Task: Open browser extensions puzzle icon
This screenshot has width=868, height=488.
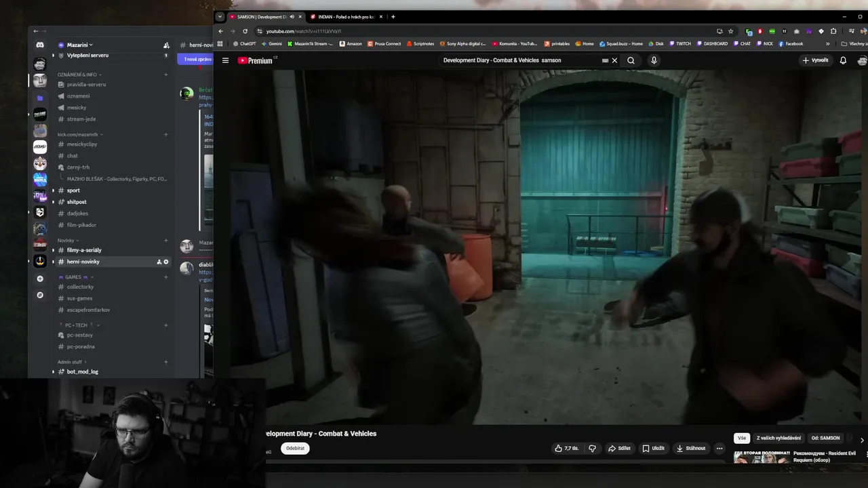Action: coord(833,31)
